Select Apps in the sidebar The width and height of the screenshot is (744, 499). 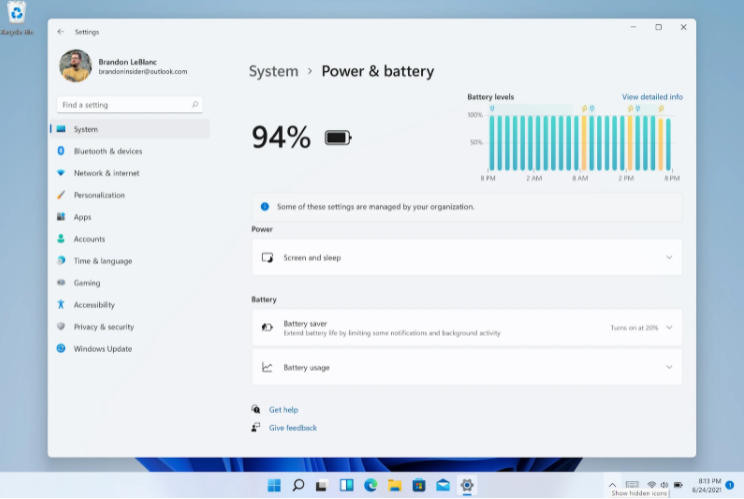(130, 217)
